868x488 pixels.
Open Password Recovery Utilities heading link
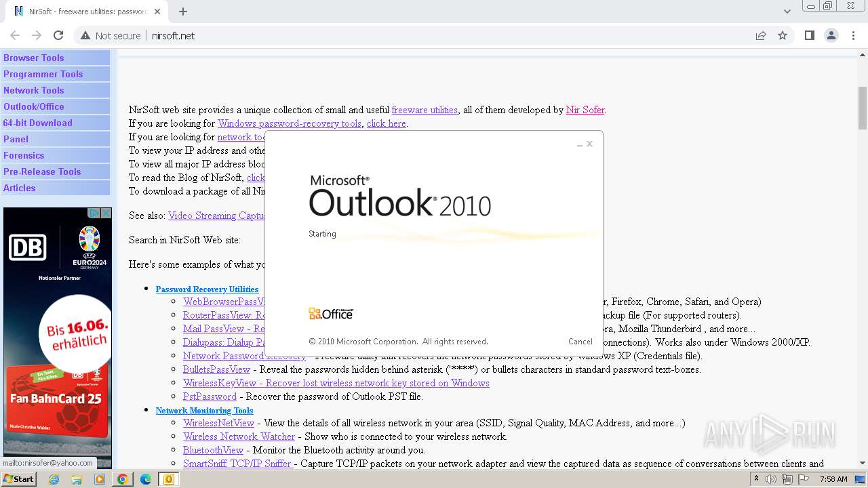[x=207, y=289]
